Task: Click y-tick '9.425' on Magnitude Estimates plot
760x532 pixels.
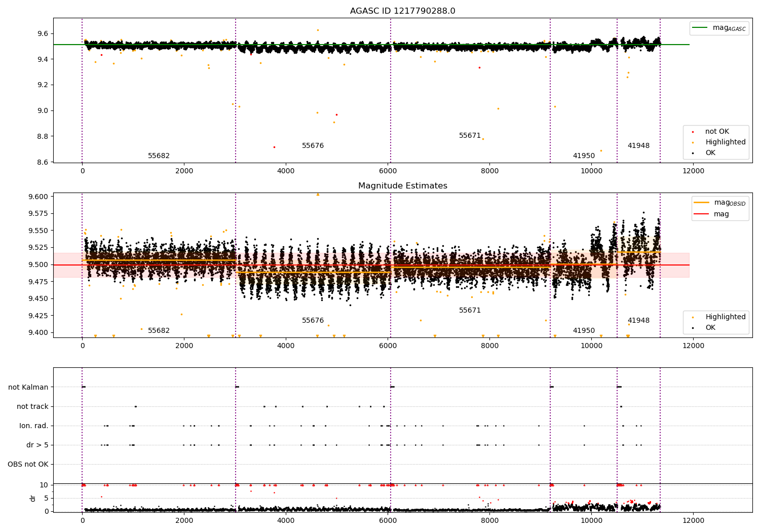Action: tap(39, 316)
